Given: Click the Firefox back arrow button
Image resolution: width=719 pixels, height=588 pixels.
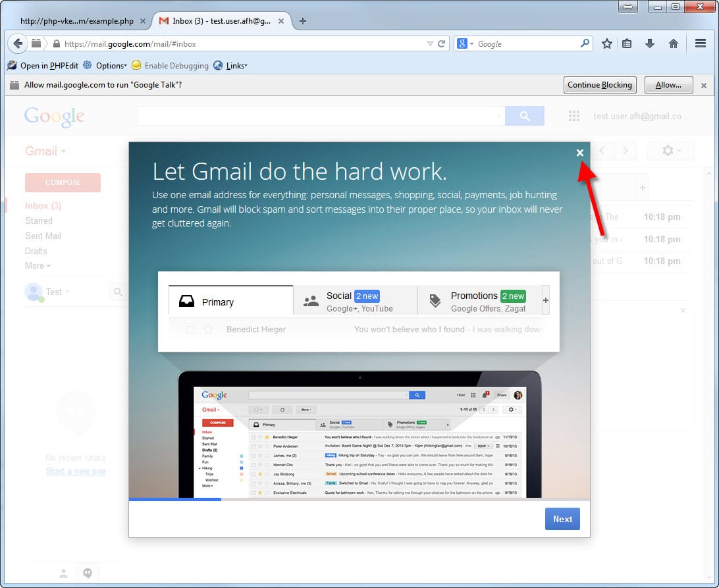Looking at the screenshot, I should pyautogui.click(x=18, y=44).
